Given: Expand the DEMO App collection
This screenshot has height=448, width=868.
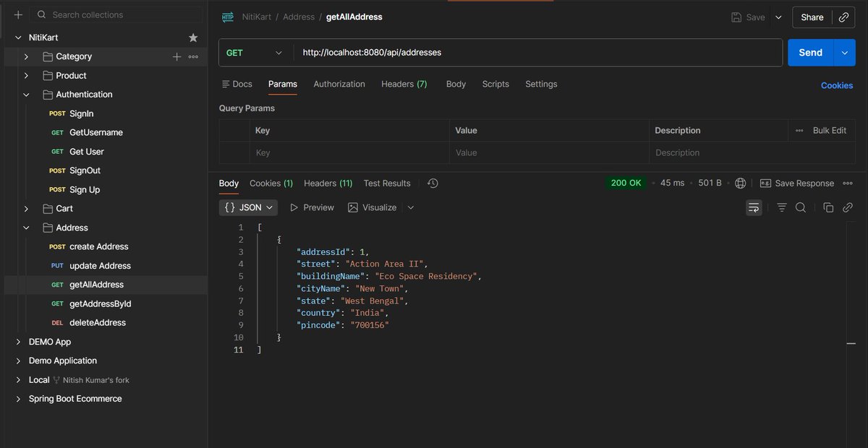Looking at the screenshot, I should [x=18, y=342].
